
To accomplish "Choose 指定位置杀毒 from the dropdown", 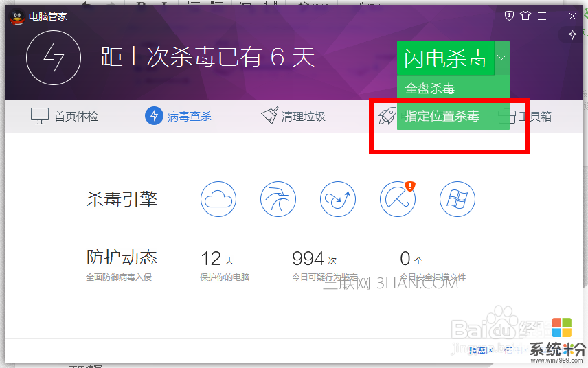I will point(453,116).
